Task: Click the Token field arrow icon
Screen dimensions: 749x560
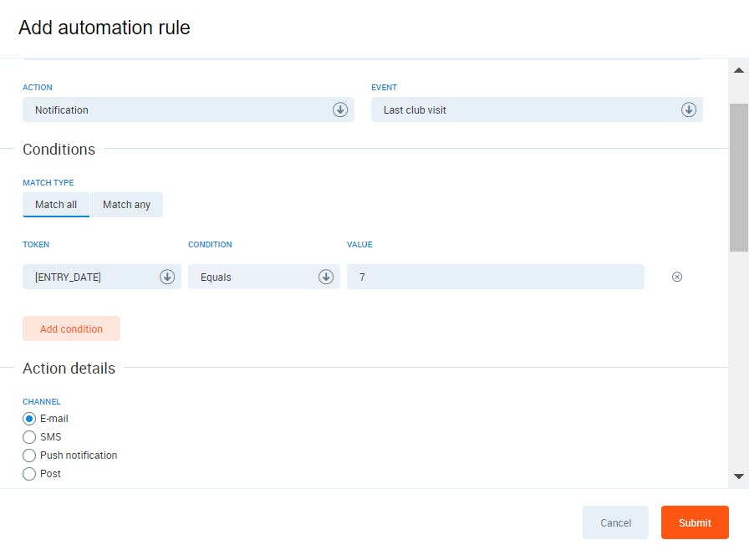Action: 167,277
